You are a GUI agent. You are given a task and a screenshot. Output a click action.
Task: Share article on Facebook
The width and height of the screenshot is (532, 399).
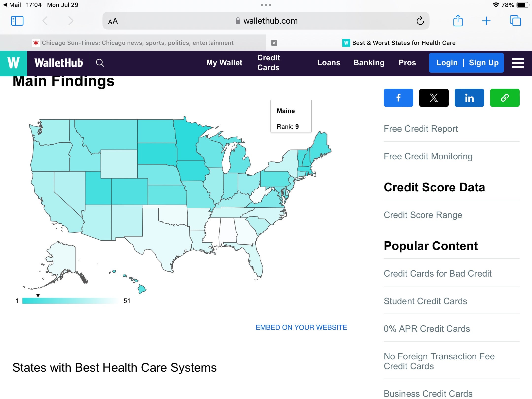click(399, 98)
